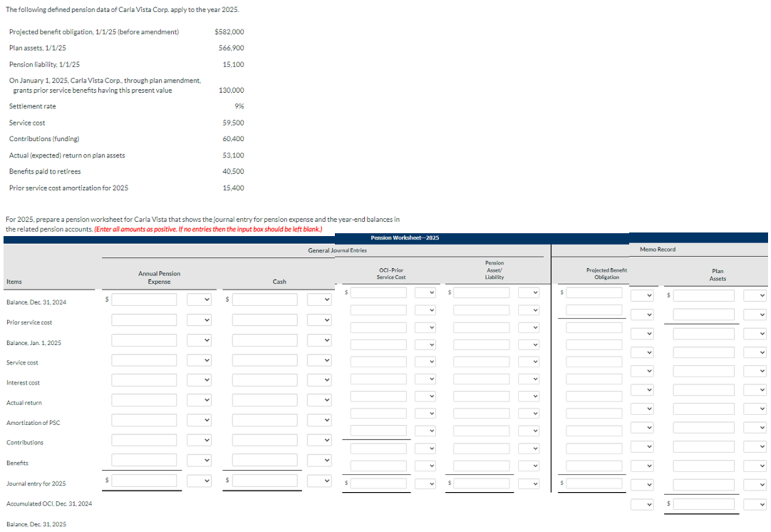Open the Cash column dropdown for Contributions row

[319, 440]
